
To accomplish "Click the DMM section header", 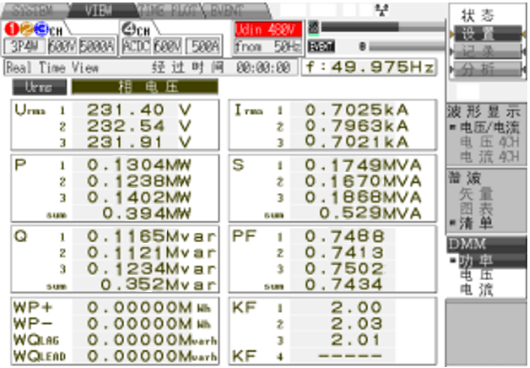I will (x=486, y=244).
